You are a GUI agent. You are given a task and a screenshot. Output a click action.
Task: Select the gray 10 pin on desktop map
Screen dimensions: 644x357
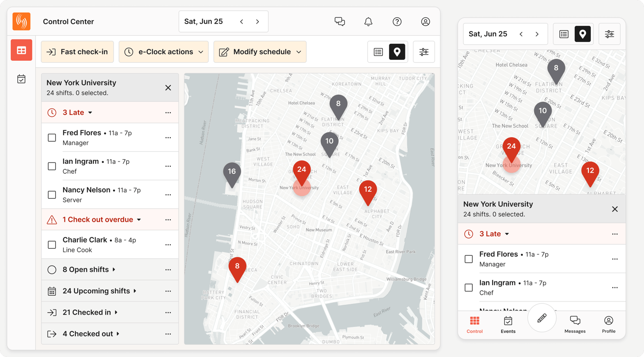click(330, 144)
